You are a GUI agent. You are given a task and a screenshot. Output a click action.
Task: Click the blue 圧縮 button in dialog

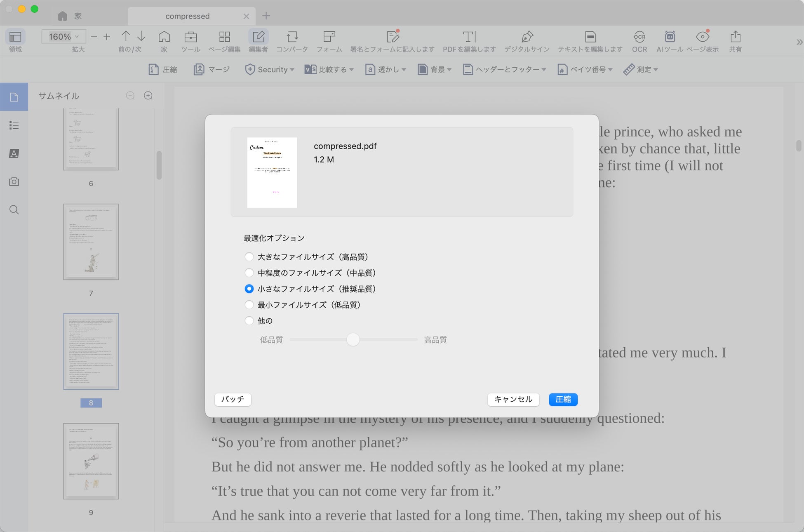click(x=563, y=399)
